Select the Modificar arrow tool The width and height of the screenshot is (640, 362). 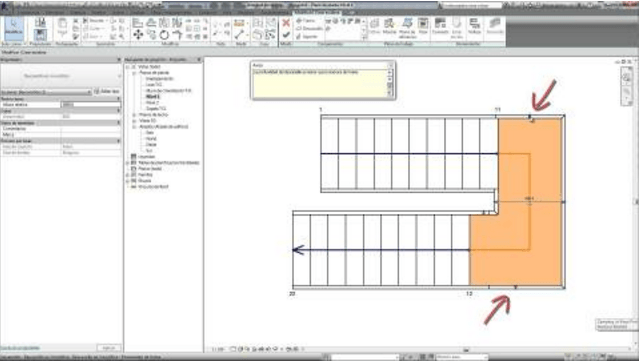click(14, 28)
